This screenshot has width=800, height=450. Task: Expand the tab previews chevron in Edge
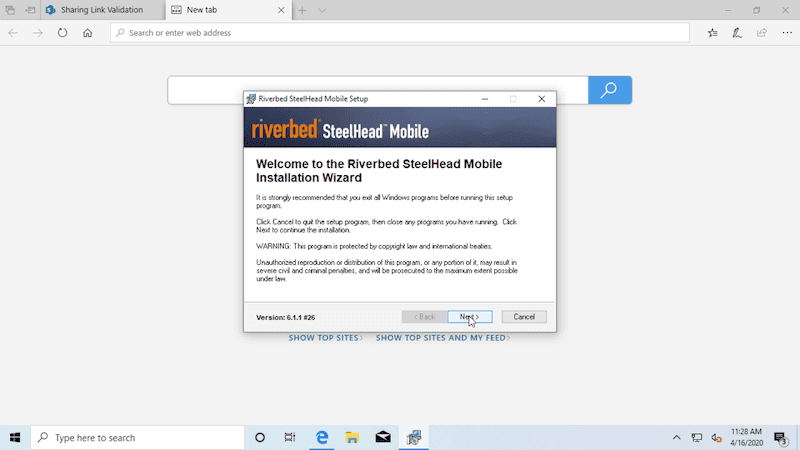click(322, 10)
